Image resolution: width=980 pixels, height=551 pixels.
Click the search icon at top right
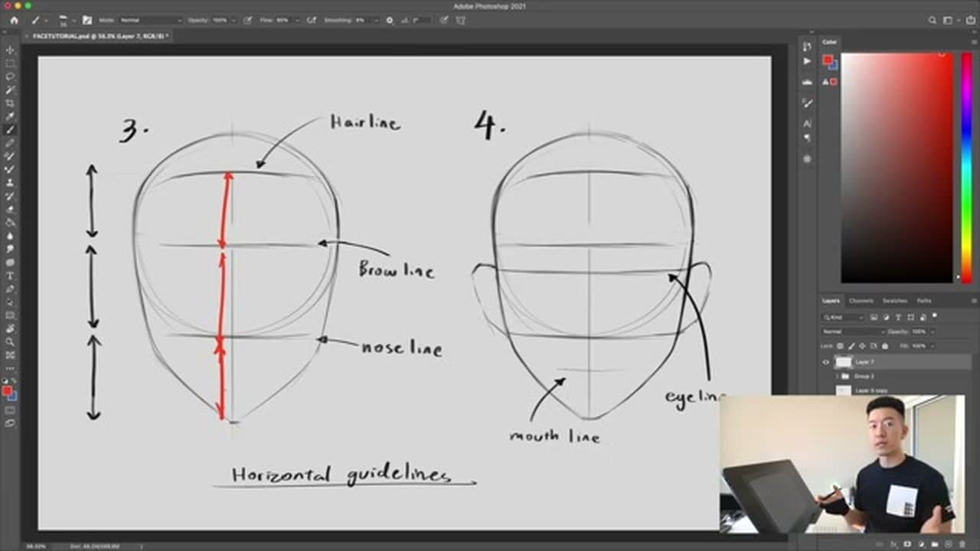(x=933, y=20)
